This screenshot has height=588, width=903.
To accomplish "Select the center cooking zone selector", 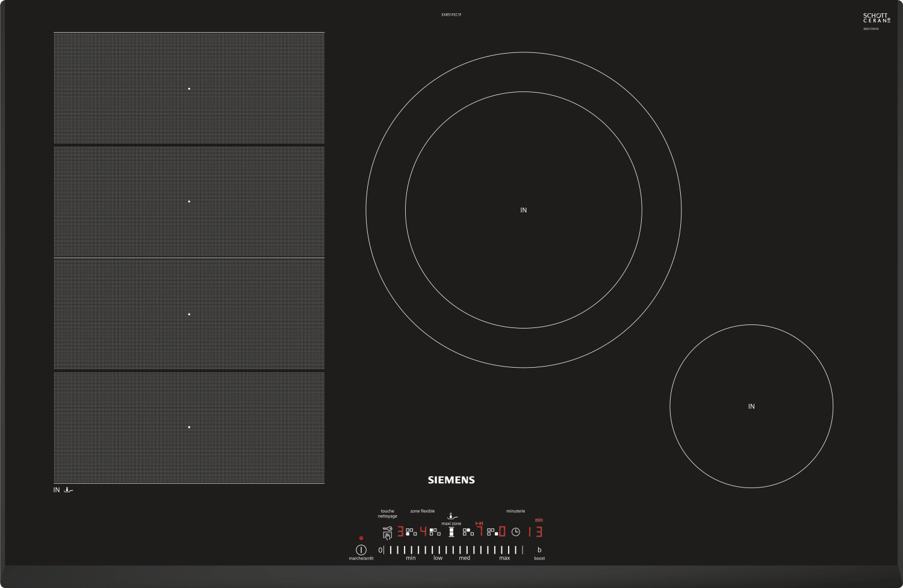I will 468,532.
